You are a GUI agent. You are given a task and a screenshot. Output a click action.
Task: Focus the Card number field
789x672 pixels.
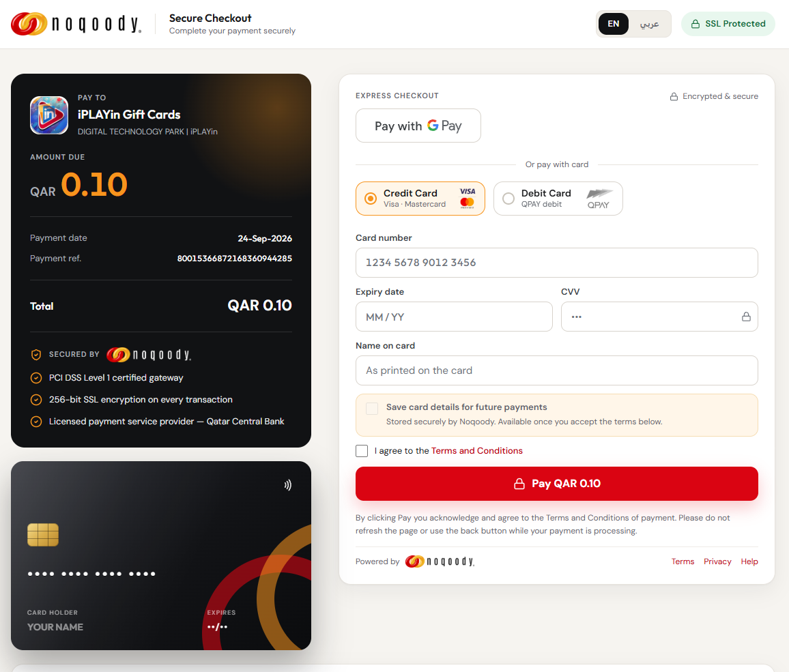556,263
